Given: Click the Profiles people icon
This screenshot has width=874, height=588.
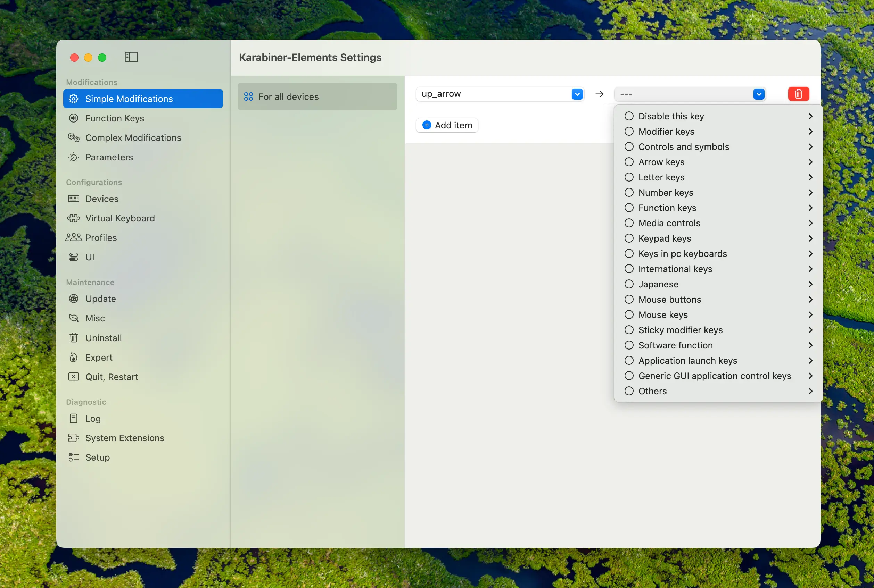Looking at the screenshot, I should (74, 237).
